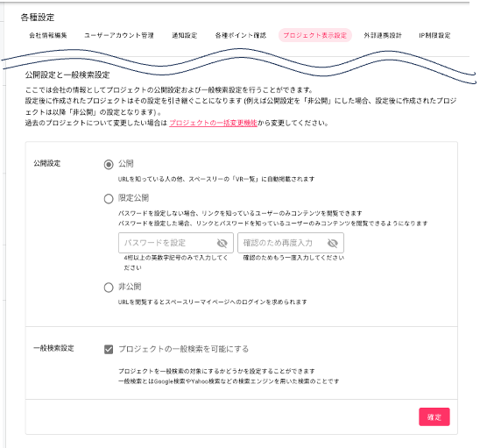Image resolution: width=480 pixels, height=448 pixels.
Task: Select the プロジェクト表示設定 tab
Action: [x=315, y=36]
